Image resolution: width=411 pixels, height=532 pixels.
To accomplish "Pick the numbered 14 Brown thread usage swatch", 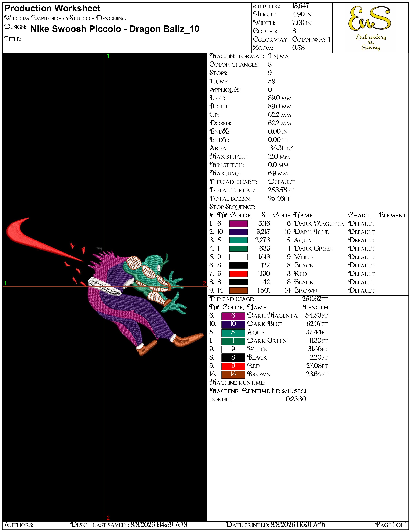I will pyautogui.click(x=233, y=374).
